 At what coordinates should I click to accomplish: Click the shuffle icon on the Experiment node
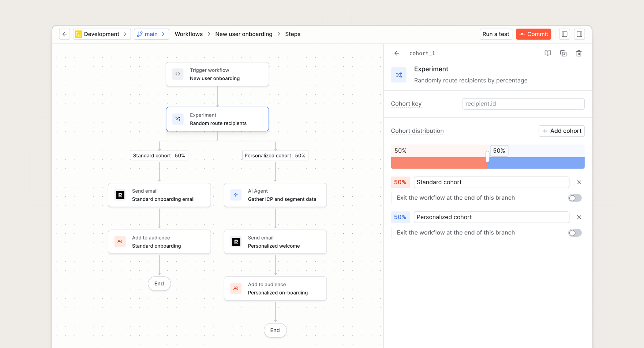pyautogui.click(x=178, y=119)
